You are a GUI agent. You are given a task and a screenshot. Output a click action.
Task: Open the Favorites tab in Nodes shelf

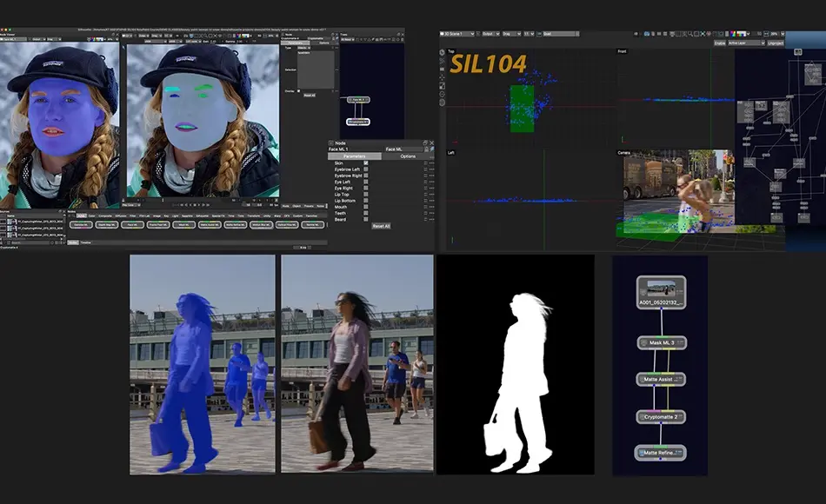311,216
